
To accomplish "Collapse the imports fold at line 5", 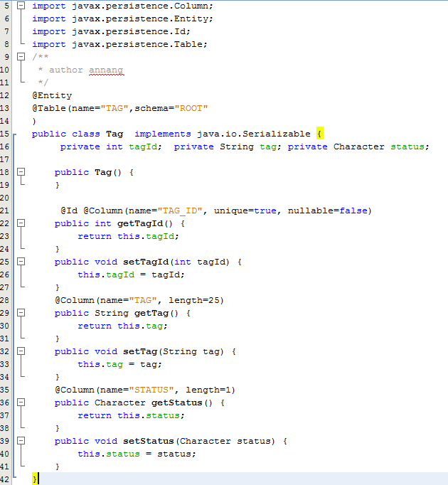I will click(21, 6).
